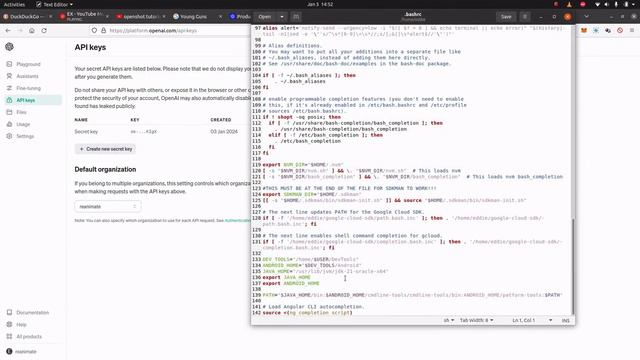The width and height of the screenshot is (640, 360).
Task: Click the MetaMask fox extension icon
Action: [x=584, y=31]
